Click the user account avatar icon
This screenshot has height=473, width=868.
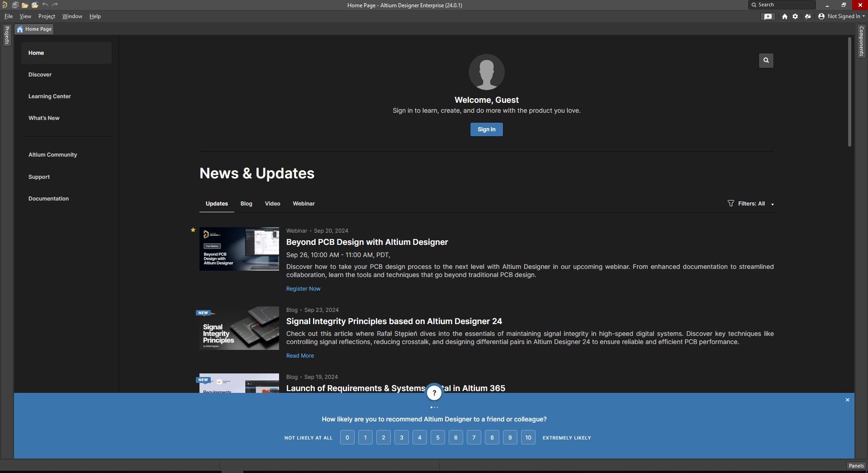pos(821,16)
